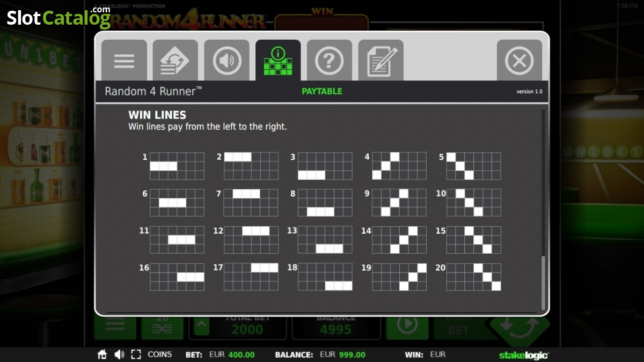Screen dimensions: 644x362
Task: Click the win line 12 diagram
Action: pos(251,240)
